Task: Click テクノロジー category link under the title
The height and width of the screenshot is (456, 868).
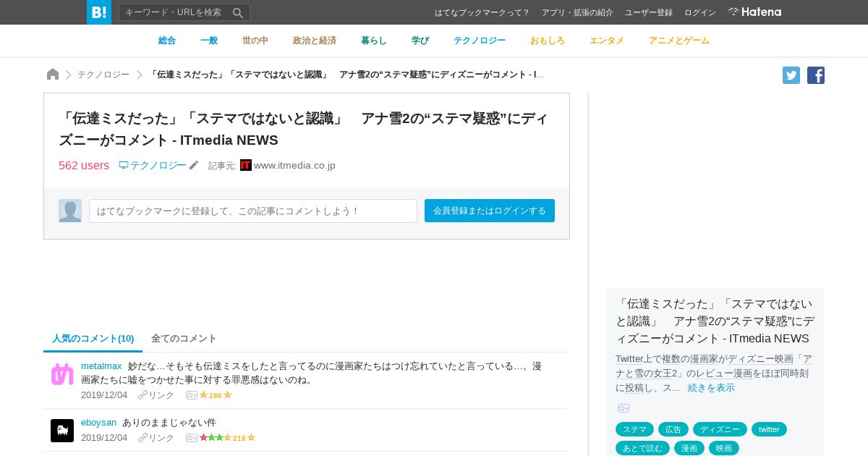Action: tap(153, 165)
